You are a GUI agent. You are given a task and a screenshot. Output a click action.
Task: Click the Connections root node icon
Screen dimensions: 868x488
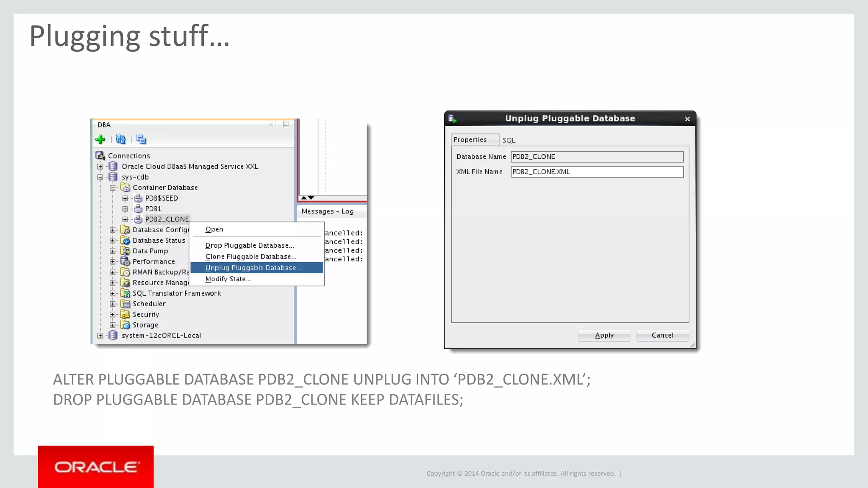click(100, 156)
